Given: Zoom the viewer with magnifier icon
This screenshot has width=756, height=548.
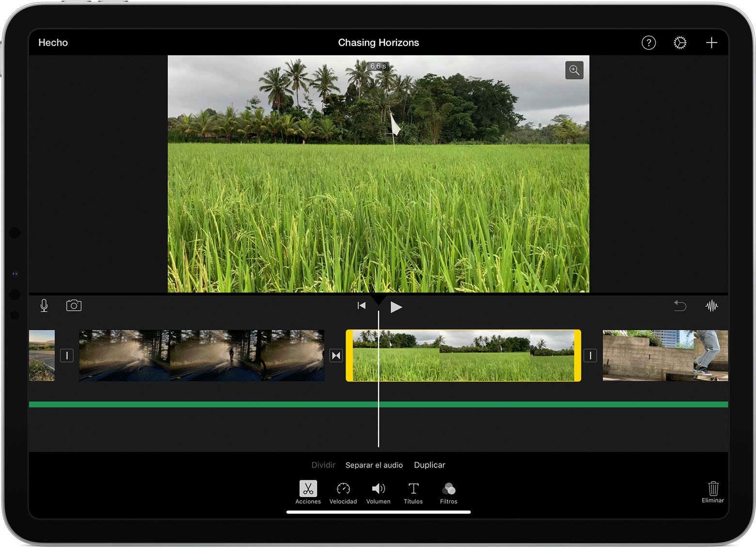Looking at the screenshot, I should [574, 70].
